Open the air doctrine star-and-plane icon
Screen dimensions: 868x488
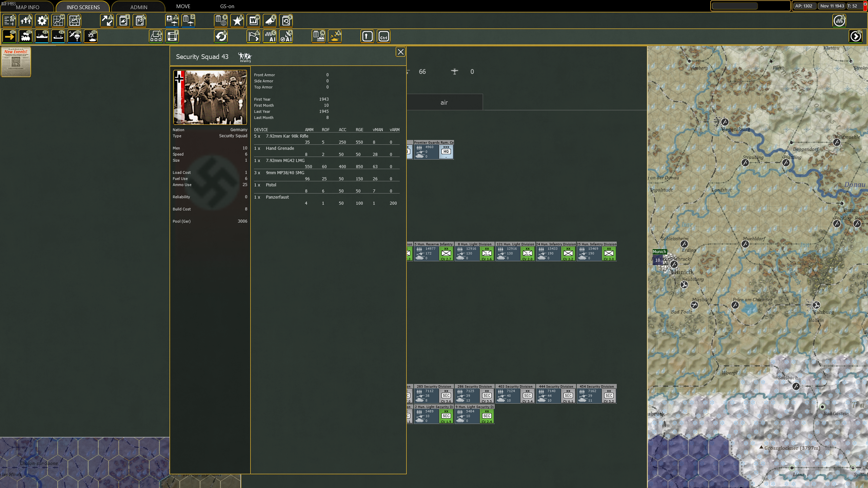tap(172, 21)
